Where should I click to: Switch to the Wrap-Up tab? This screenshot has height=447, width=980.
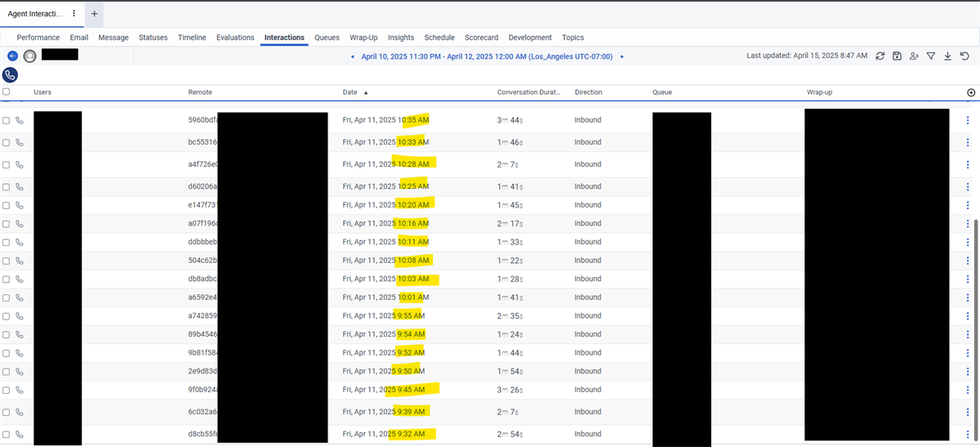click(x=364, y=38)
